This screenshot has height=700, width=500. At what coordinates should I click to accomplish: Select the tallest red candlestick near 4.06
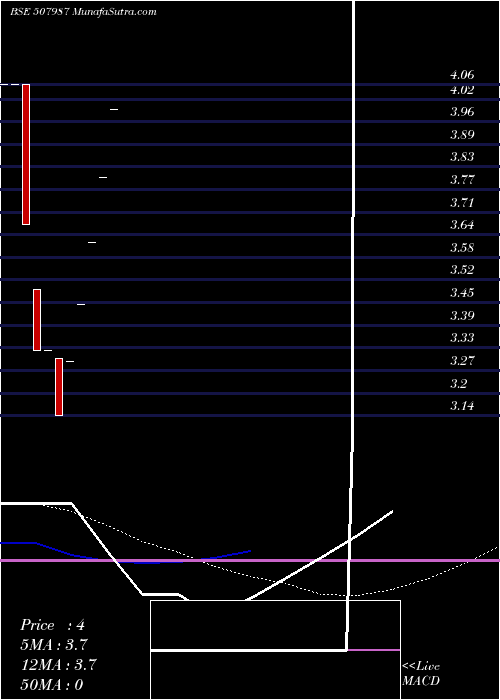click(x=26, y=154)
